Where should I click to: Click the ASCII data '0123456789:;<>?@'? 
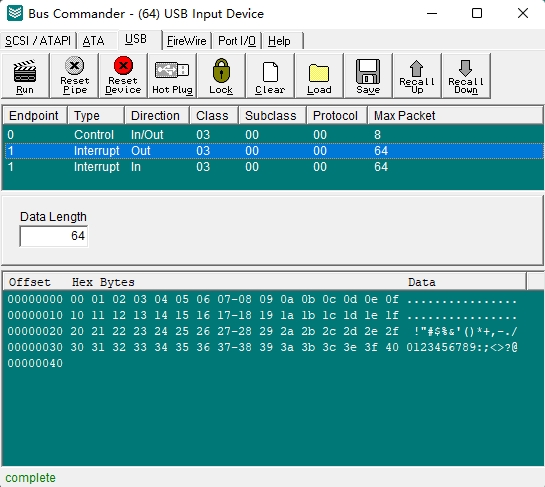(x=462, y=347)
